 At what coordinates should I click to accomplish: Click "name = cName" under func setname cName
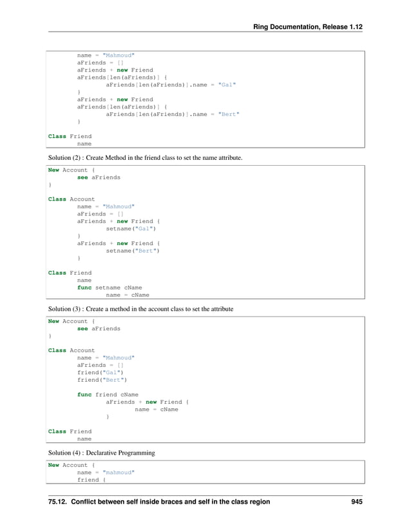pos(128,295)
